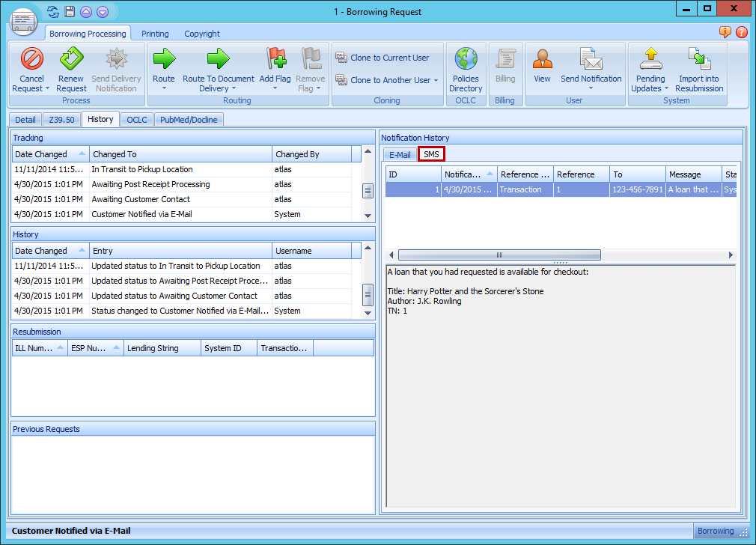
Task: Click the Cancel Request icon
Action: [x=31, y=59]
